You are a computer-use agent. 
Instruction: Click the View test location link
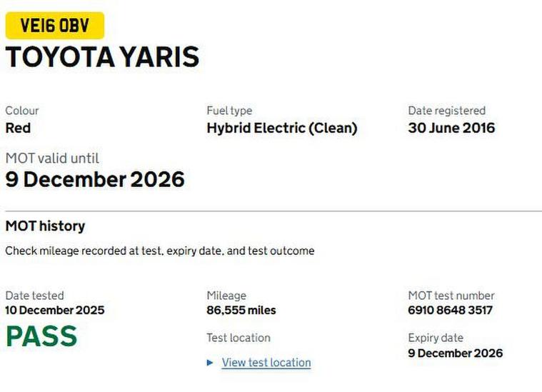click(x=266, y=363)
